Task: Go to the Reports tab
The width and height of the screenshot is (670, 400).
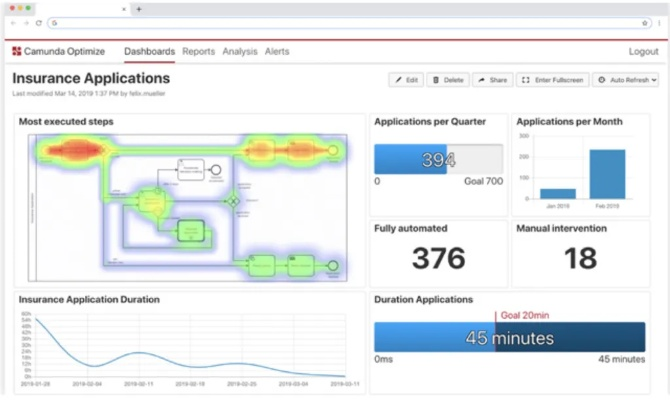Action: 198,51
